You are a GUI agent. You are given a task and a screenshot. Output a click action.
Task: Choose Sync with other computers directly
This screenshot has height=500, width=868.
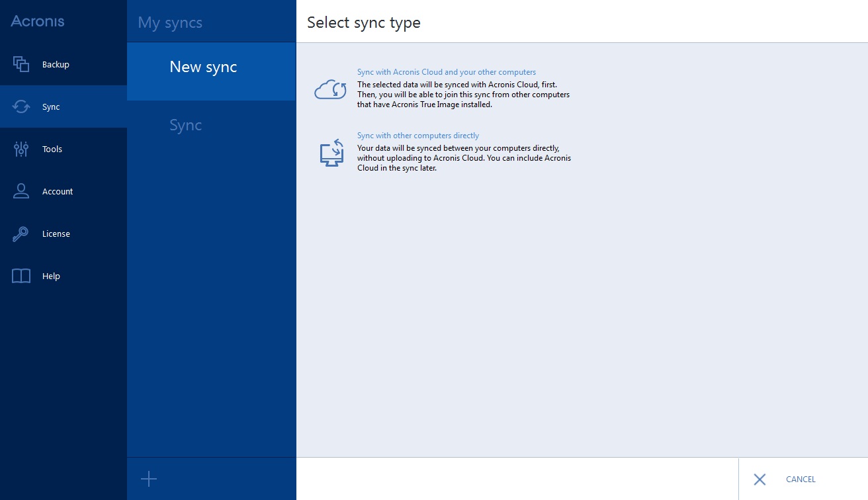coord(418,136)
